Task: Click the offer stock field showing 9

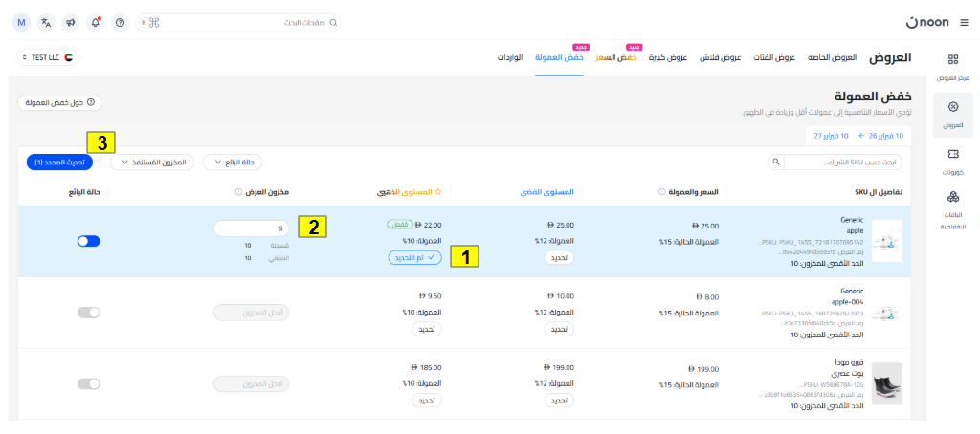Action: coord(251,228)
